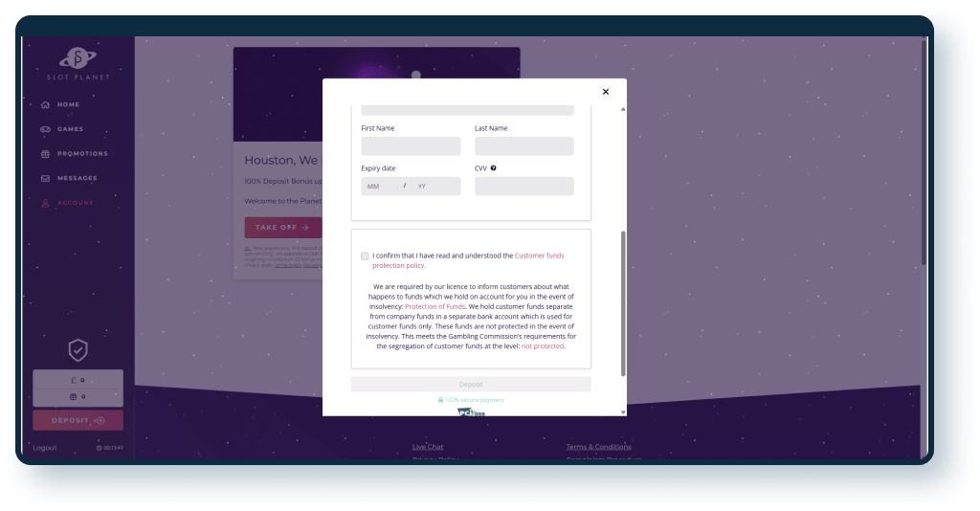Click the Last Name input field
Image resolution: width=980 pixels, height=511 pixels.
coord(523,146)
